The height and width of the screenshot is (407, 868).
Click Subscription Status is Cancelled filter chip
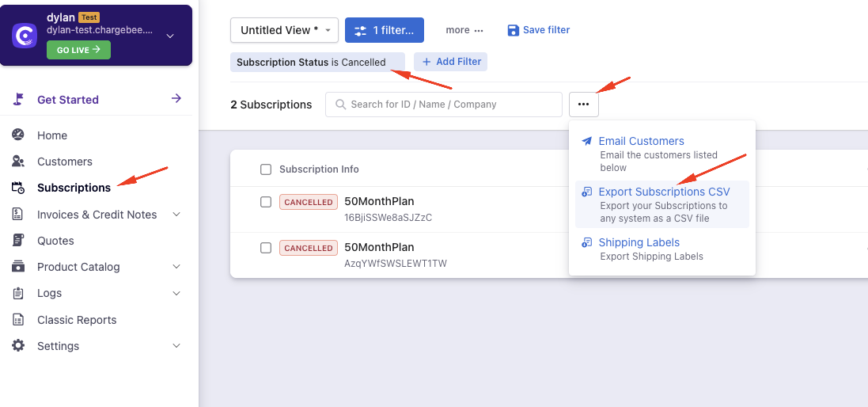[317, 62]
